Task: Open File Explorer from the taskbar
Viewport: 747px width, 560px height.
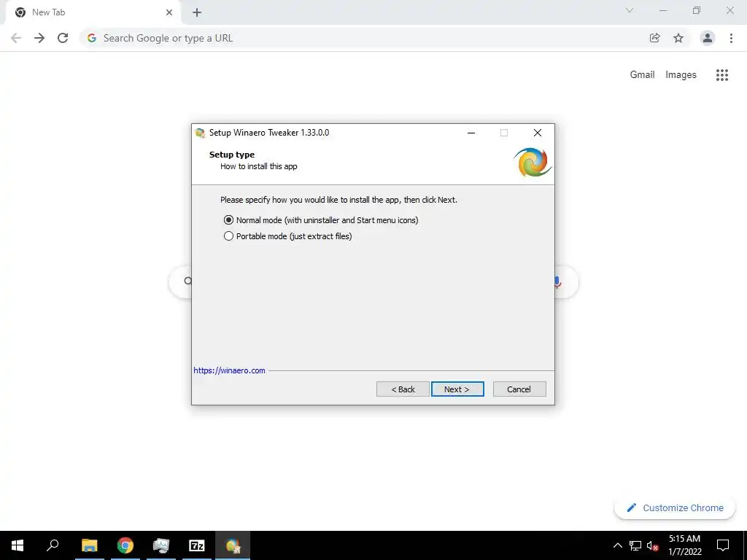Action: (89, 545)
